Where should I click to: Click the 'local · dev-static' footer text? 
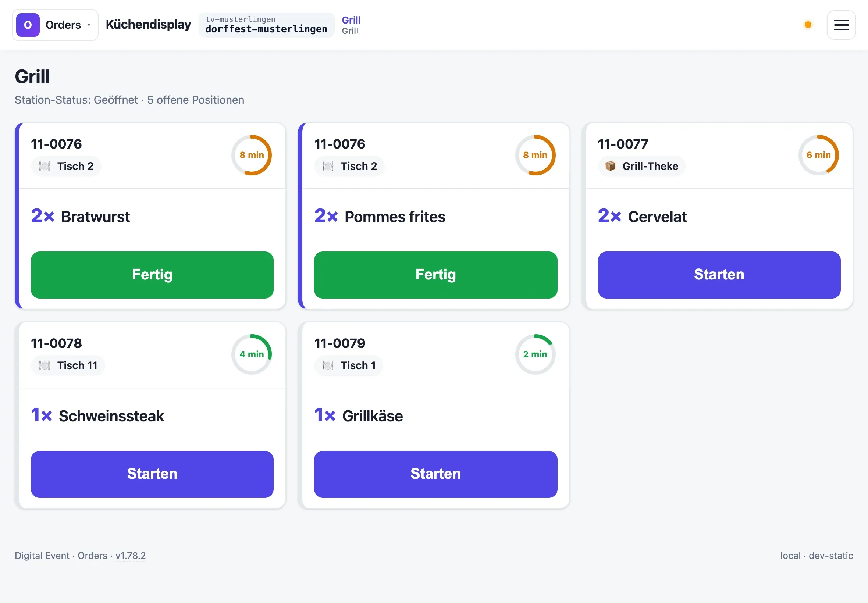pos(816,556)
